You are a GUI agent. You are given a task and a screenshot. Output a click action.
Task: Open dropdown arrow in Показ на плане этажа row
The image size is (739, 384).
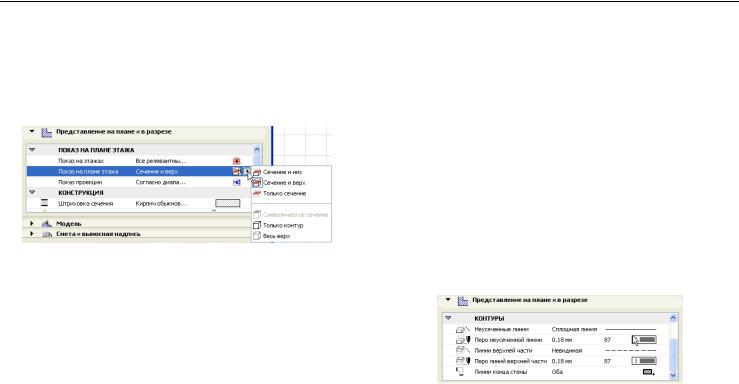(x=247, y=172)
